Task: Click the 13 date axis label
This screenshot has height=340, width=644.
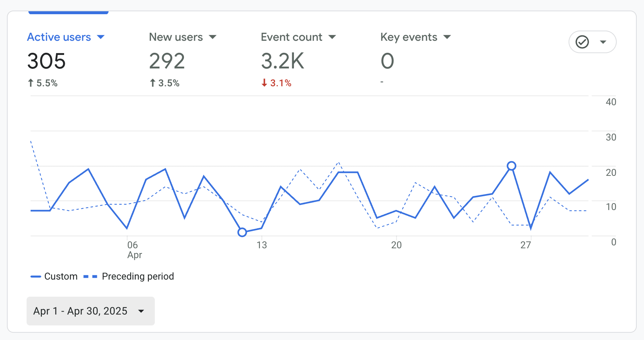Action: pos(262,245)
